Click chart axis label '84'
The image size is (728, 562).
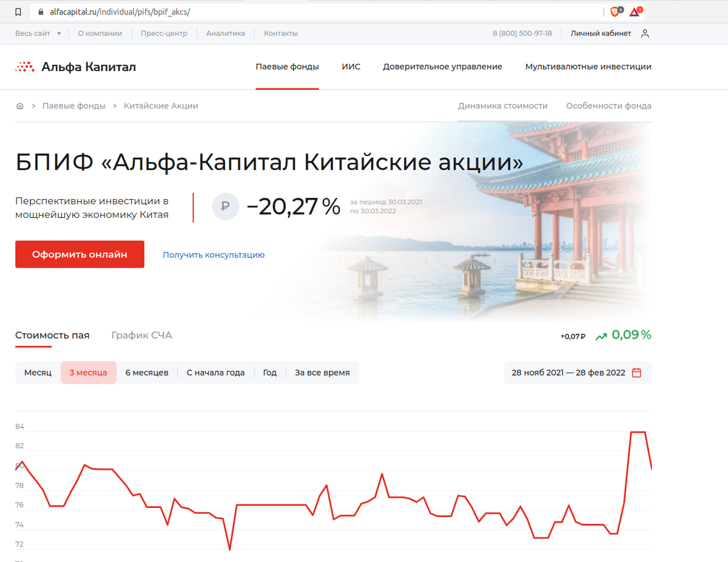point(20,427)
